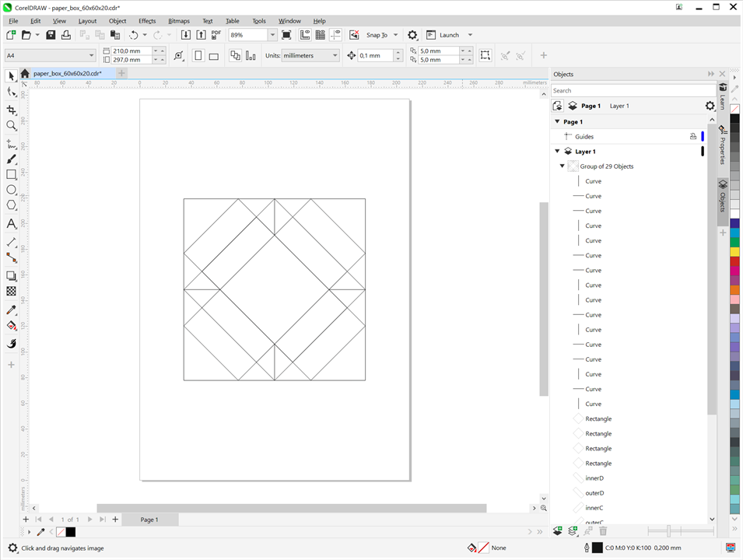Click the Publish to PDF icon

(x=216, y=35)
